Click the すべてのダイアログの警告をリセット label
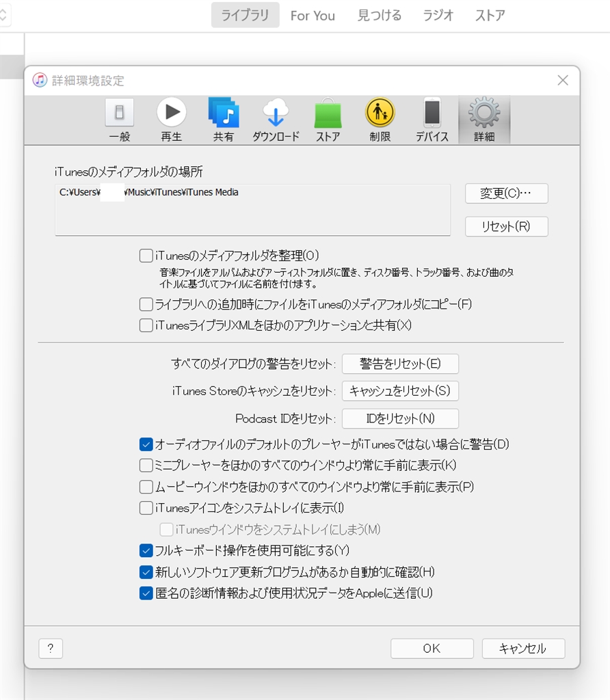 (x=253, y=364)
